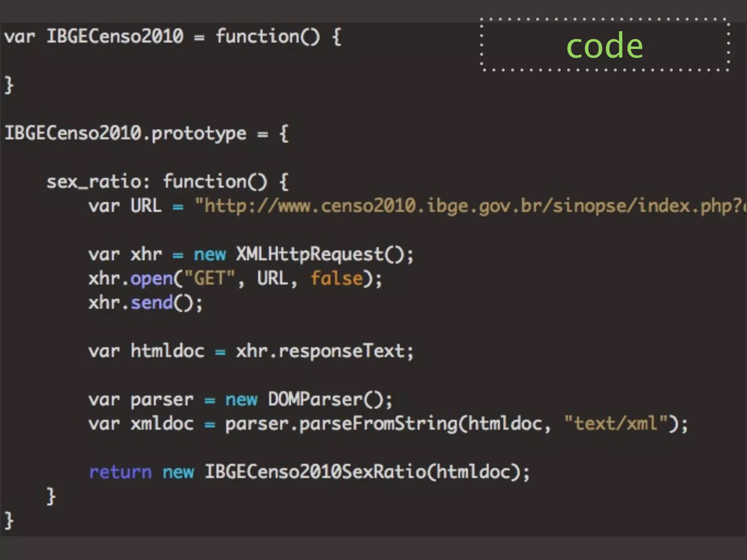Click the censo2010.ibge.gov.br URL string
This screenshot has width=747, height=560.
[x=471, y=206]
